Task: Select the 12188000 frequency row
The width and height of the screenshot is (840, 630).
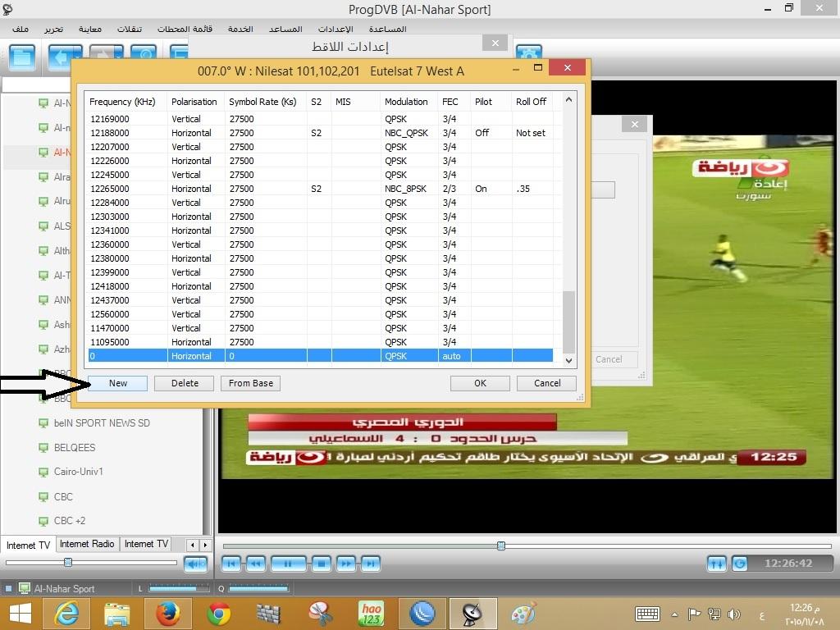Action: click(321, 133)
